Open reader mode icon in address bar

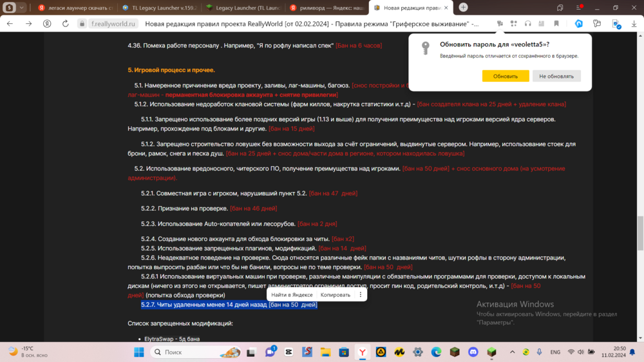542,24
